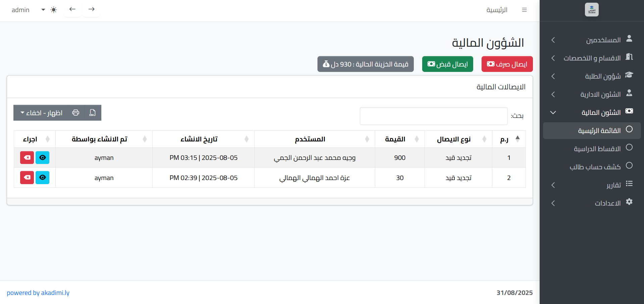
Task: Delete the first receipt row
Action: point(27,158)
